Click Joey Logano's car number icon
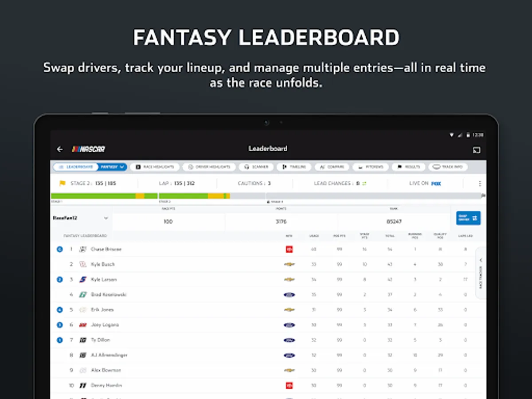Image resolution: width=532 pixels, height=399 pixels. point(83,325)
